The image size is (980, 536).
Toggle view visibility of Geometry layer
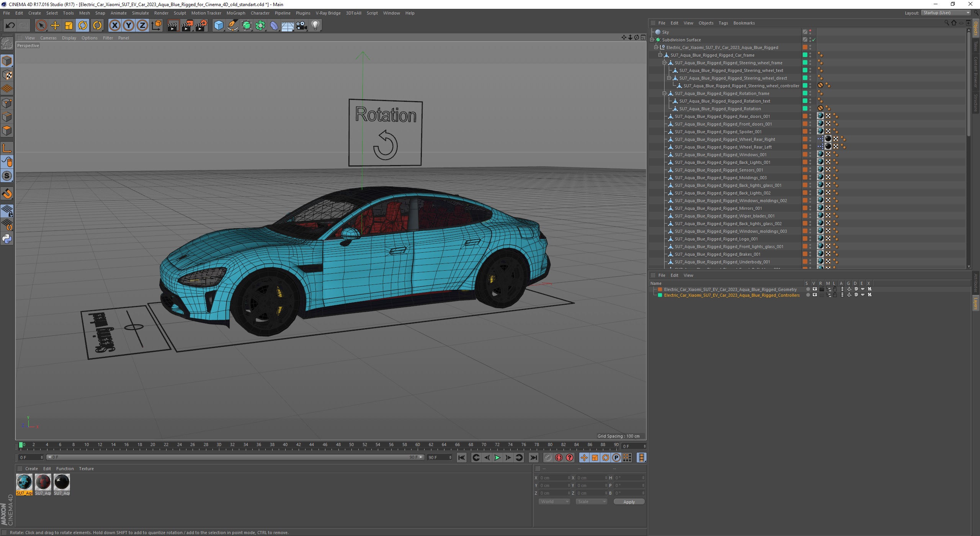point(815,289)
